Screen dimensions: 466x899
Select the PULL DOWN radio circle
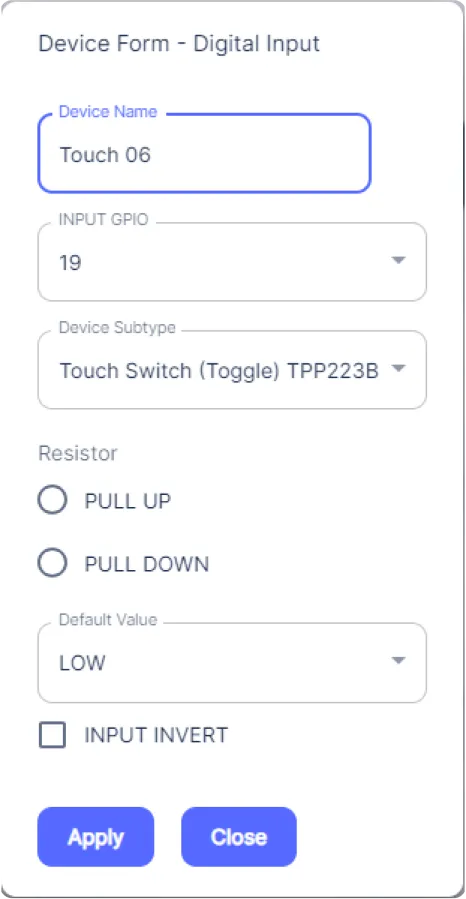click(x=52, y=563)
